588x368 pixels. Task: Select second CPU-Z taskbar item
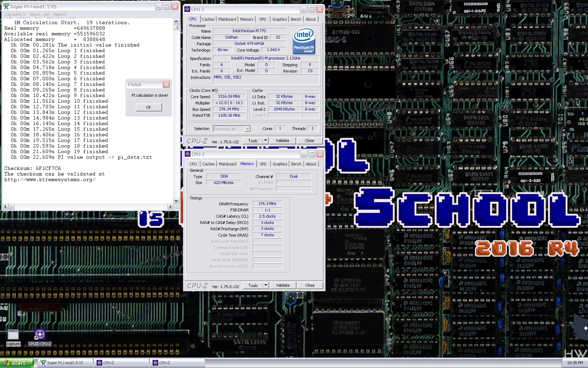pyautogui.click(x=177, y=363)
